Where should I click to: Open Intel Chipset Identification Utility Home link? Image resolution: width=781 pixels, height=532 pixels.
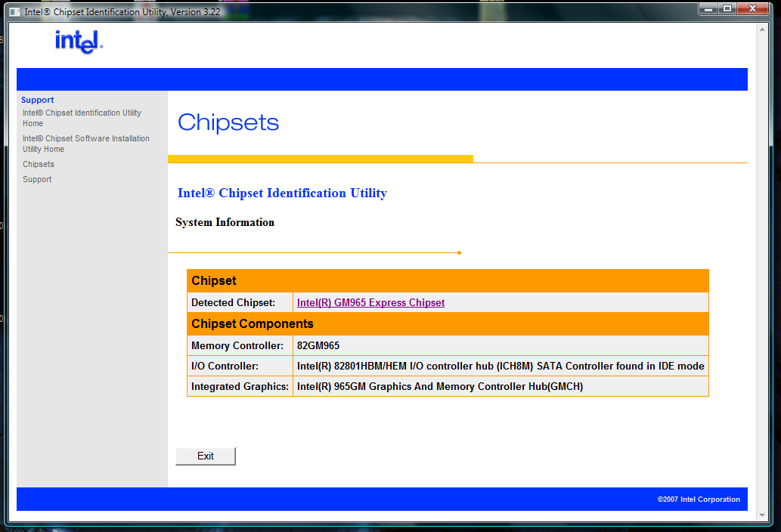(x=82, y=118)
